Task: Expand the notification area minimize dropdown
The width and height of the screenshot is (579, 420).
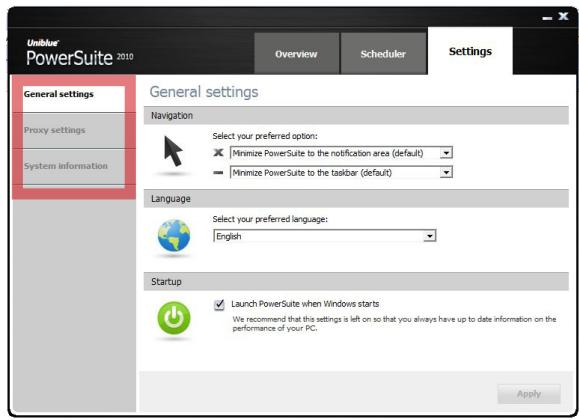Action: point(446,153)
